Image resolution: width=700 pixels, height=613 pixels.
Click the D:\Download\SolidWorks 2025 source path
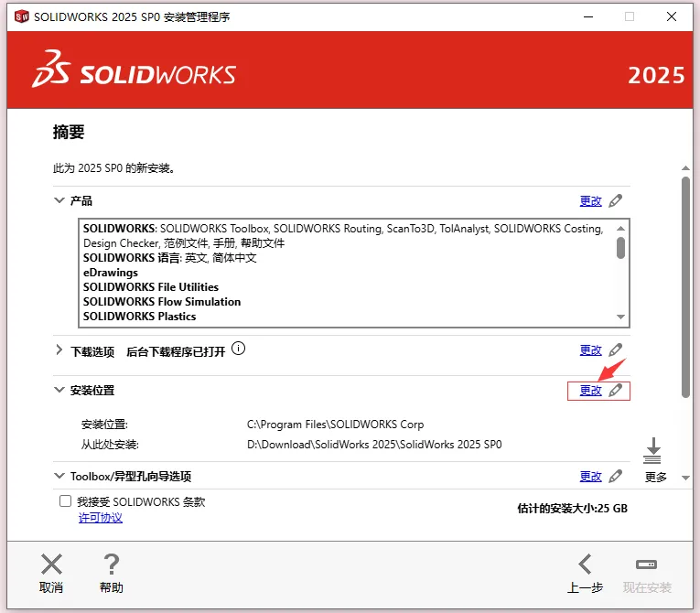click(x=374, y=445)
